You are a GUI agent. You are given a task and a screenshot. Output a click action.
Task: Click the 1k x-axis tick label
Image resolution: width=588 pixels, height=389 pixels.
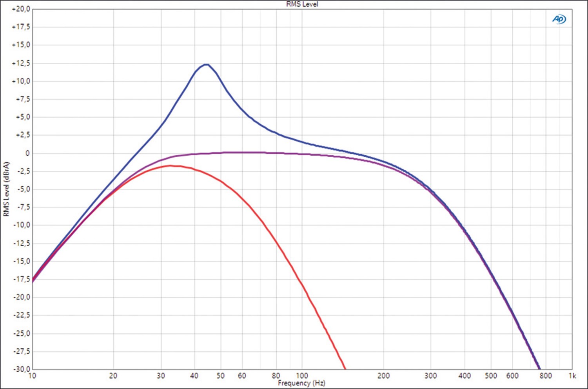tap(572, 376)
